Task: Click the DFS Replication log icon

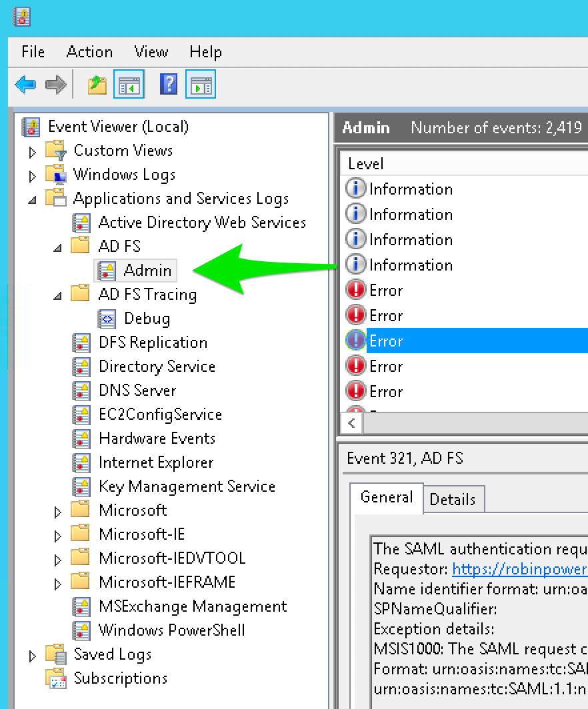Action: tap(81, 343)
